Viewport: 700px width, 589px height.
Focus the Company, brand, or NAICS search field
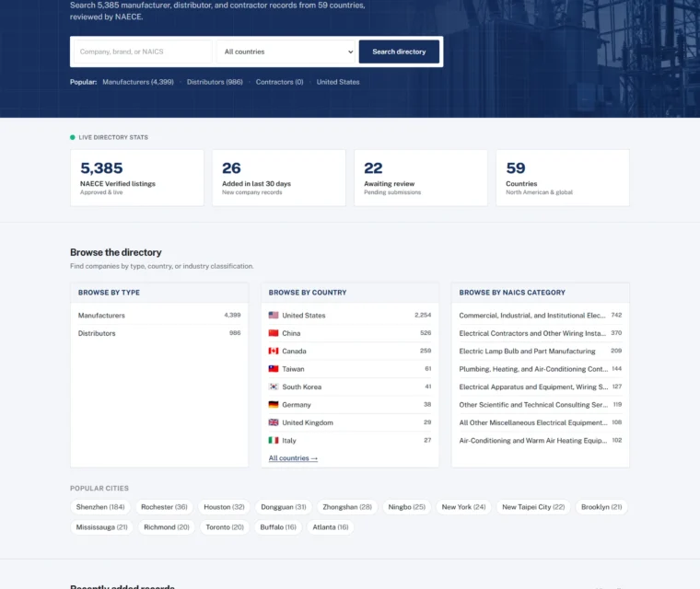pos(143,52)
